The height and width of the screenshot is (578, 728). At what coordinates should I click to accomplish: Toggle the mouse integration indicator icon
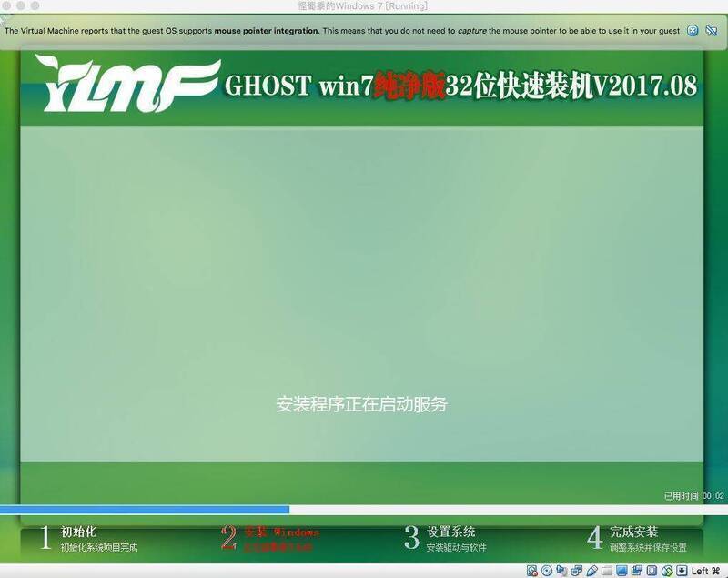point(666,571)
